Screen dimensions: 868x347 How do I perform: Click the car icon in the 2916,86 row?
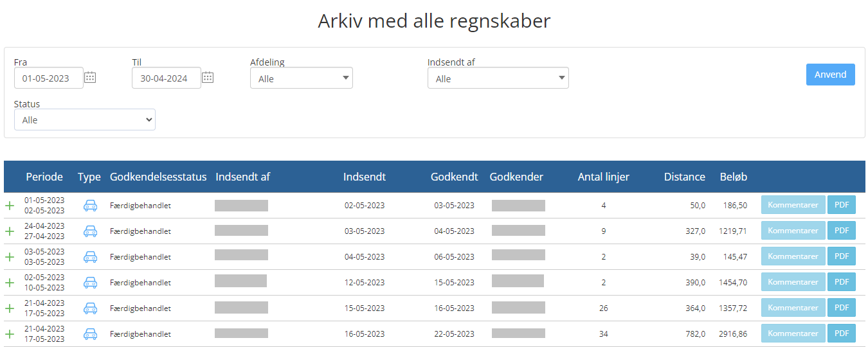click(x=90, y=334)
